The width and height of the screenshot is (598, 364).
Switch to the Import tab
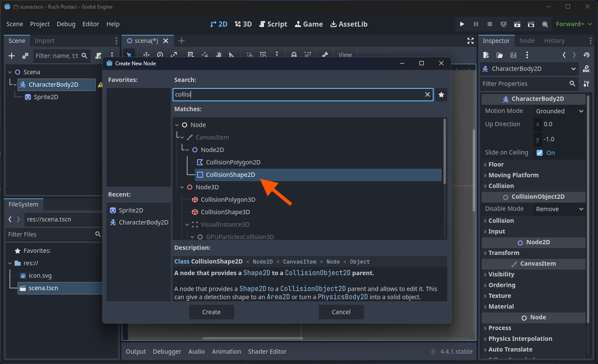45,41
